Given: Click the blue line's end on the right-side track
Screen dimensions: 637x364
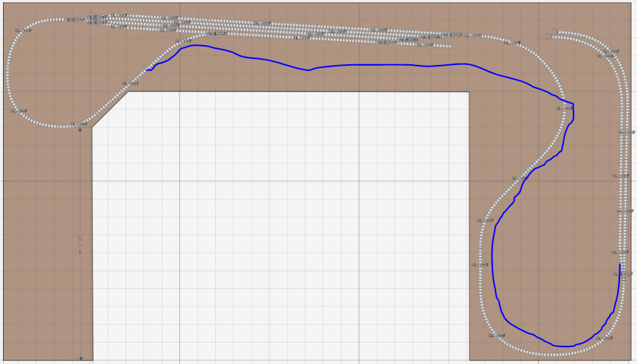Looking at the screenshot, I should [x=619, y=265].
